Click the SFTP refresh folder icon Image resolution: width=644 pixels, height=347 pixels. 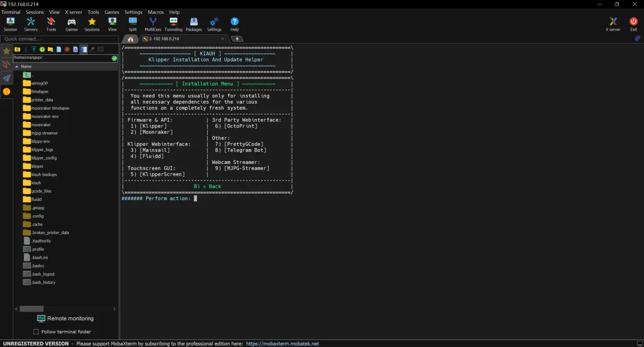click(42, 49)
